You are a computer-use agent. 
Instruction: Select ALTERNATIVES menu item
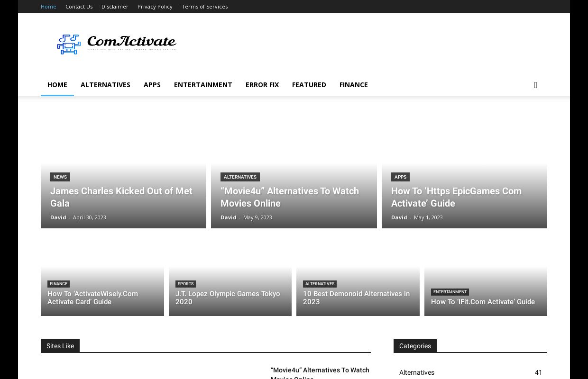(x=105, y=85)
